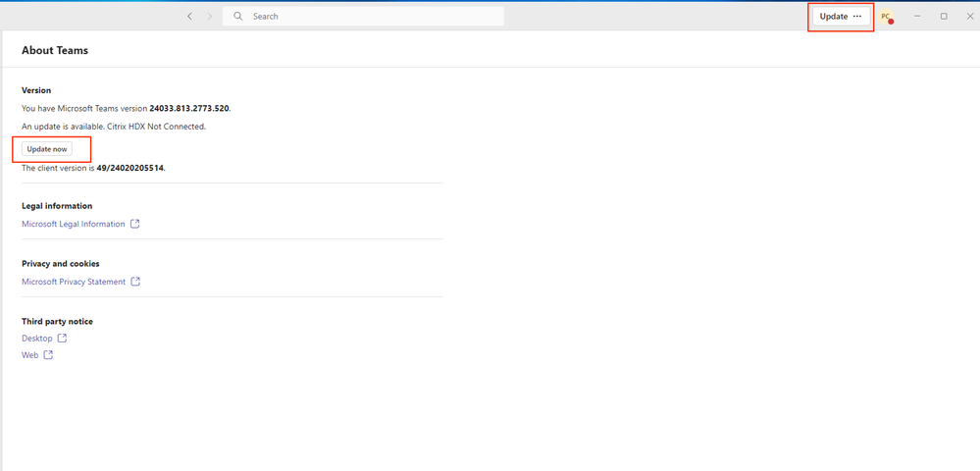Click the magnifier icon in search bar

pos(238,17)
